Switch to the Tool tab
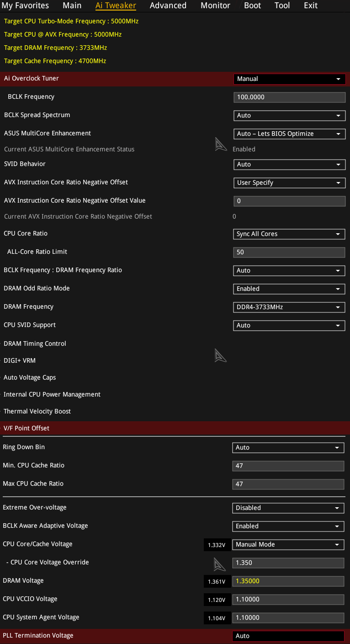The height and width of the screenshot is (644, 350). 282,5
